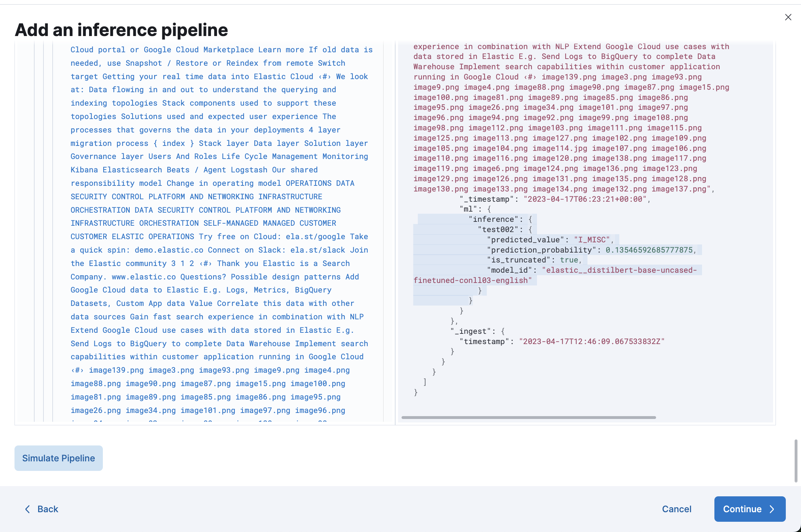The width and height of the screenshot is (801, 532).
Task: Click the prediction_probability number value
Action: [649, 250]
